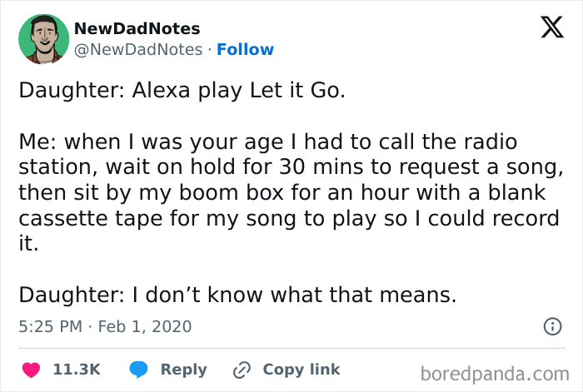Open the info circle icon
Image resolution: width=583 pixels, height=392 pixels.
point(551,326)
